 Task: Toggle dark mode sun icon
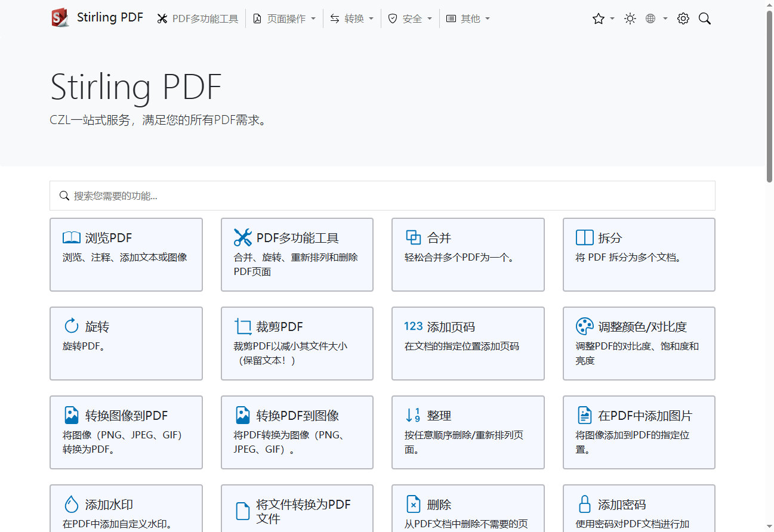(630, 19)
